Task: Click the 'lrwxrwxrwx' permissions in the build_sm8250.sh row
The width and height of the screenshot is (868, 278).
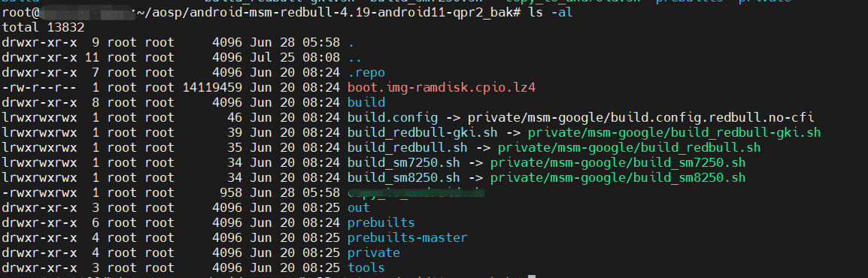Action: (x=39, y=178)
